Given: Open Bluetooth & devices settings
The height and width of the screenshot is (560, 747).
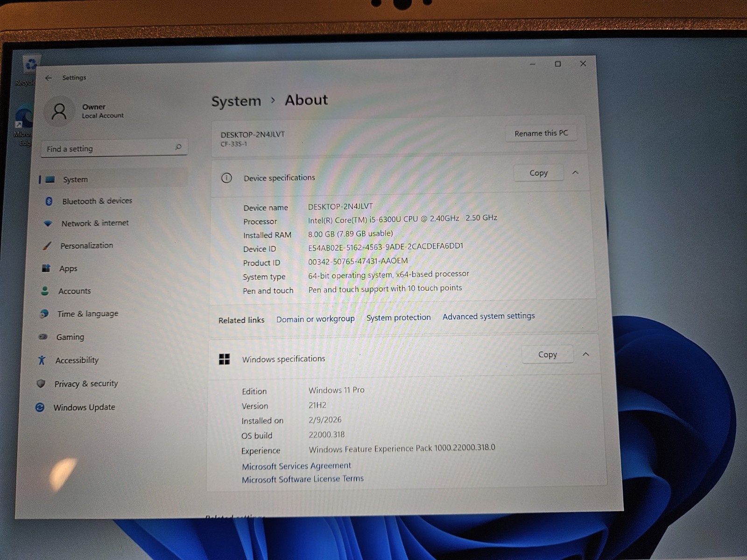Looking at the screenshot, I should (97, 201).
